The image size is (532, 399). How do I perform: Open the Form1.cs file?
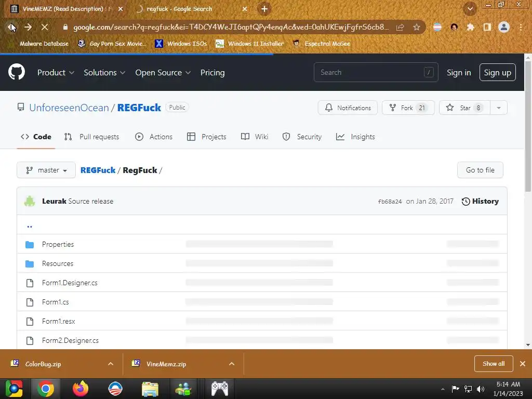55,302
